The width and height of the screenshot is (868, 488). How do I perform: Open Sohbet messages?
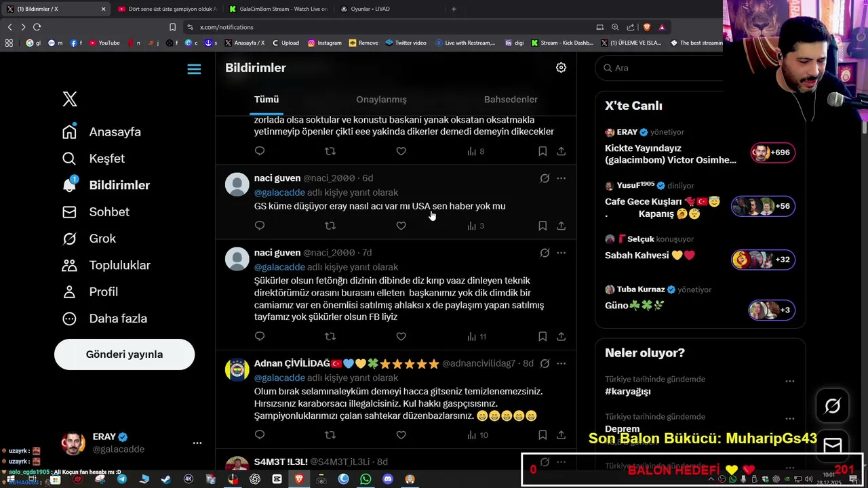coord(96,212)
